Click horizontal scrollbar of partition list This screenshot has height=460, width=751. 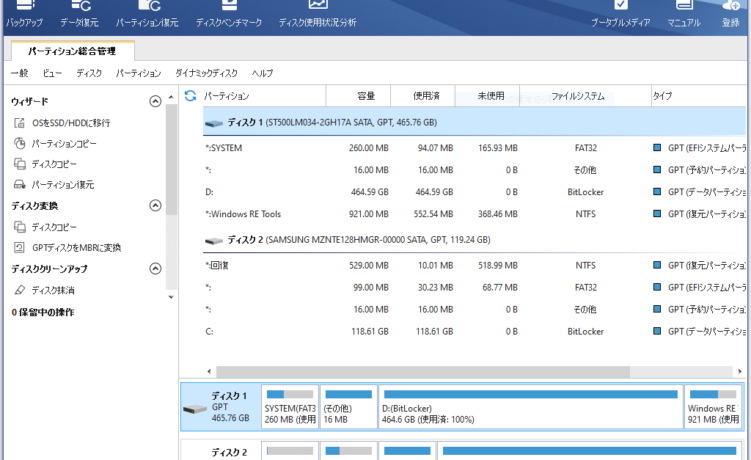pyautogui.click(x=423, y=371)
